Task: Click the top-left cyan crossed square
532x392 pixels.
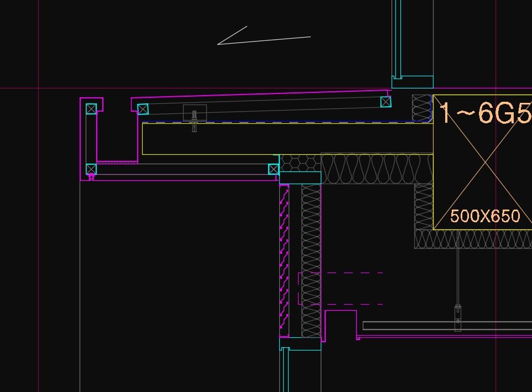Action: pos(91,109)
